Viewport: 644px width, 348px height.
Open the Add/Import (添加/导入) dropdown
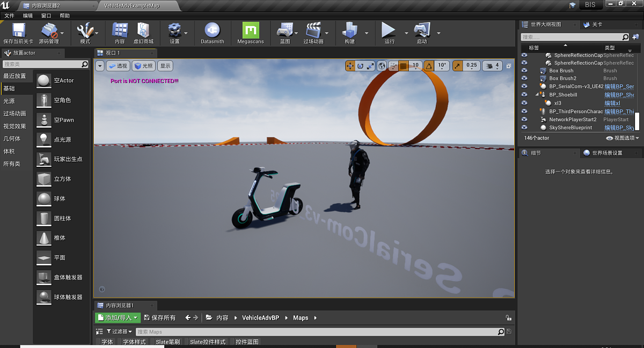(x=118, y=317)
